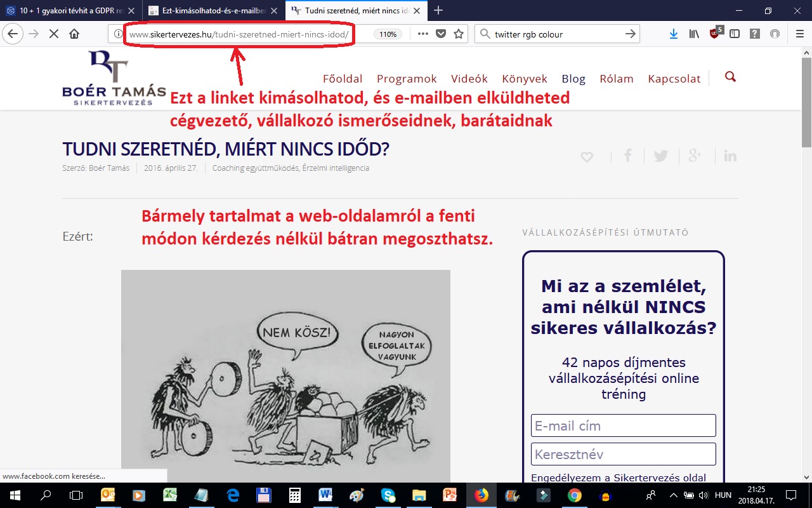Image resolution: width=812 pixels, height=508 pixels.
Task: Share the article on Twitter
Action: coord(661,156)
